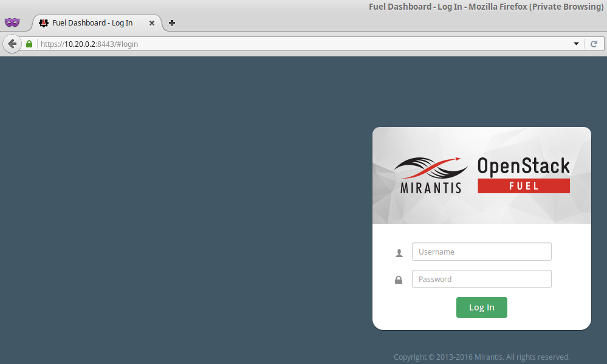Focus the Username input field

point(481,252)
